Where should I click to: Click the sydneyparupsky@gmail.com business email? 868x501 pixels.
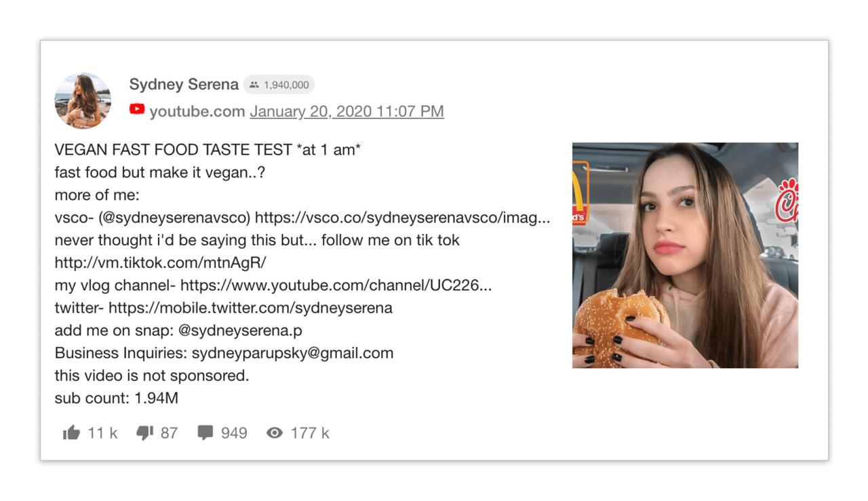(x=292, y=353)
